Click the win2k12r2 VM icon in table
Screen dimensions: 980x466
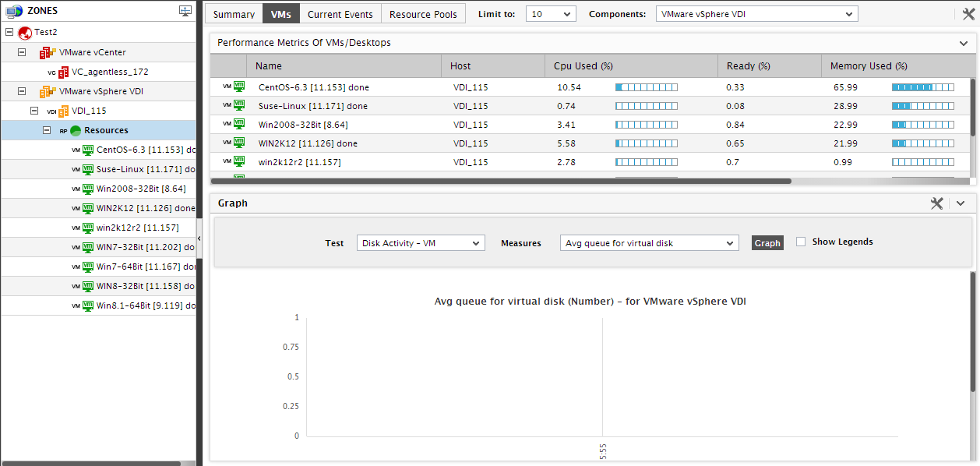[x=239, y=161]
